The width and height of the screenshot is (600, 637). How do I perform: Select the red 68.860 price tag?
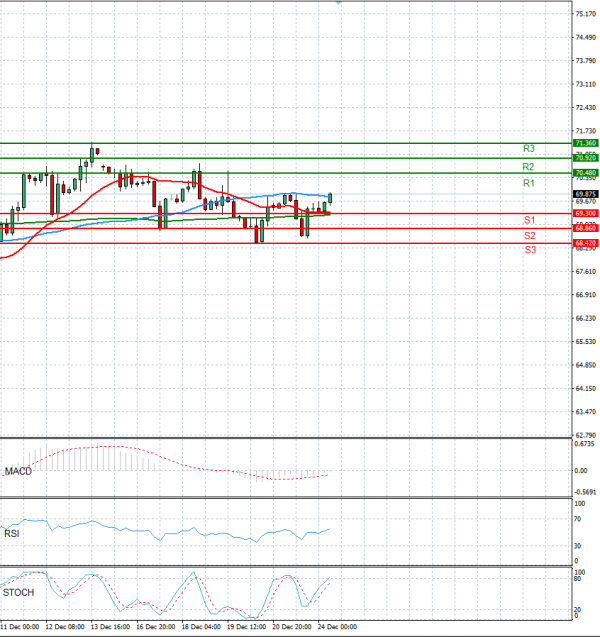[585, 228]
